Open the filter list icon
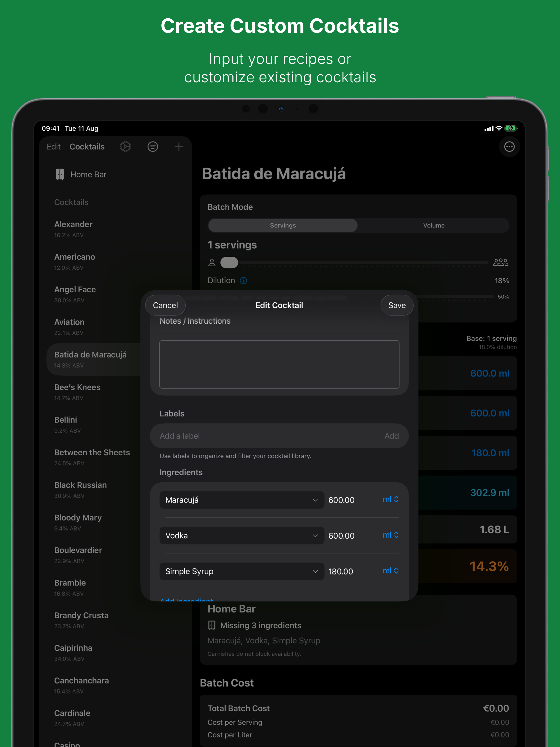The image size is (560, 747). [x=153, y=147]
